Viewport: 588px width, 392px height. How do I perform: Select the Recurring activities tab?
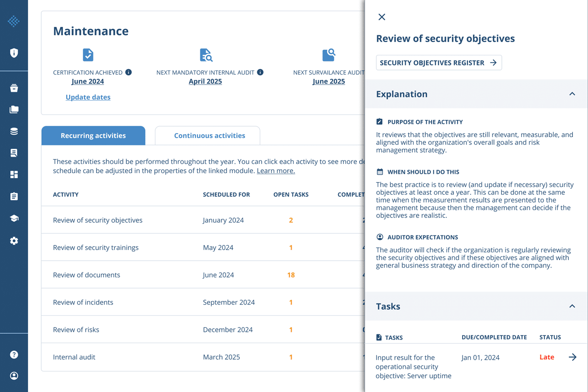93,136
